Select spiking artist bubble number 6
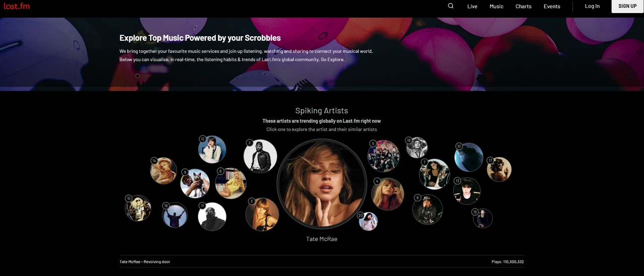 (230, 183)
